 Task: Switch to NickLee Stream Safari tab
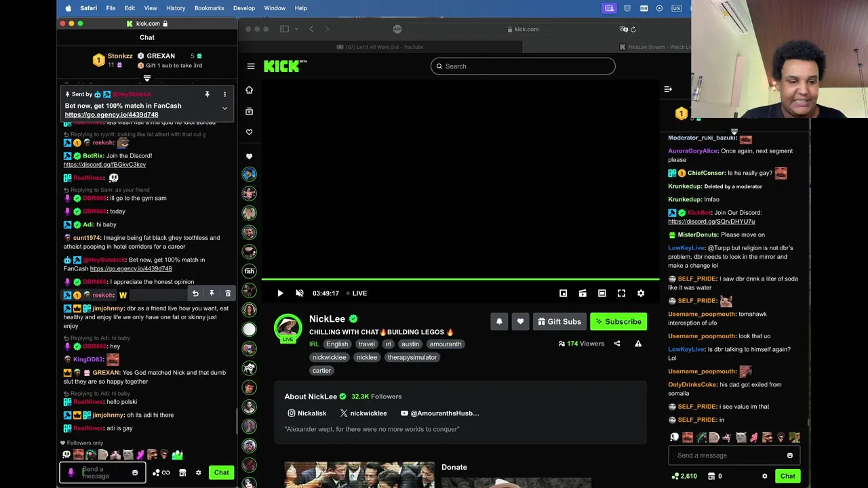[x=654, y=47]
